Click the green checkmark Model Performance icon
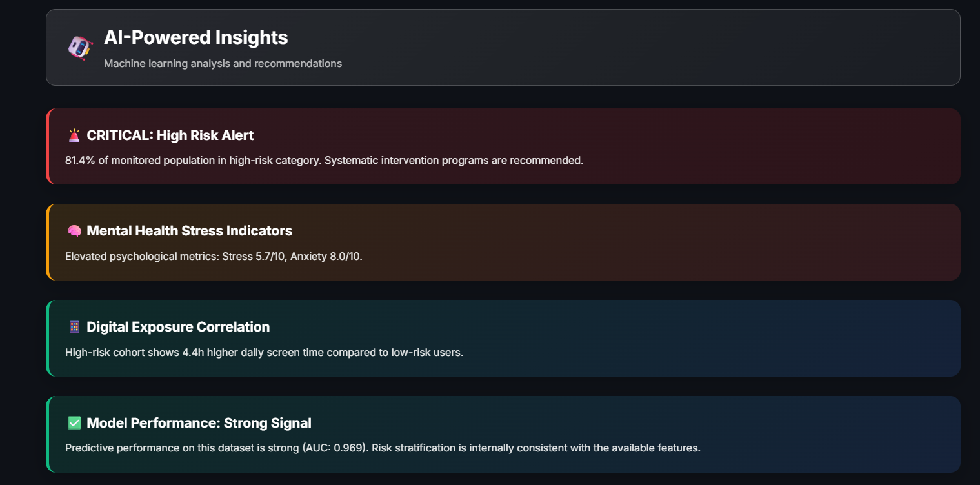This screenshot has width=980, height=485. pos(74,423)
